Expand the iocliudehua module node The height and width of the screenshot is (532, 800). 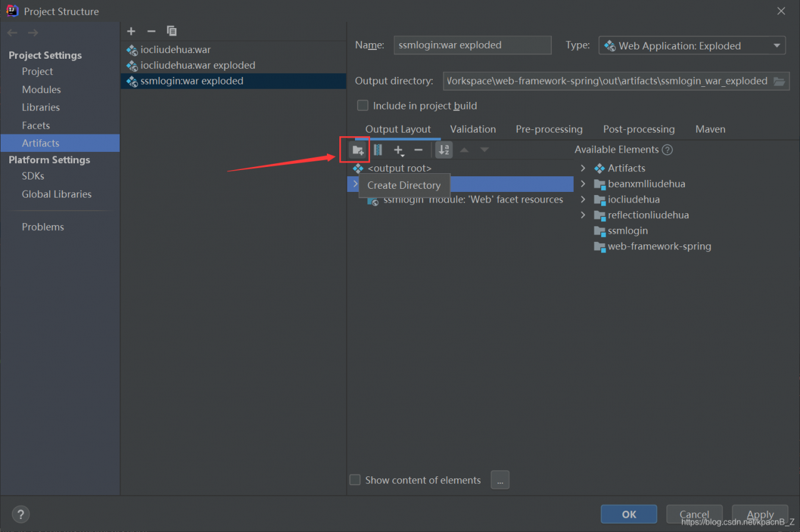tap(582, 199)
